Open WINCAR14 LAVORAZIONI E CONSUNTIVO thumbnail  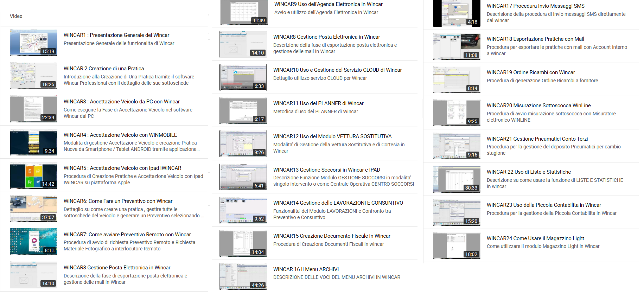(x=243, y=210)
